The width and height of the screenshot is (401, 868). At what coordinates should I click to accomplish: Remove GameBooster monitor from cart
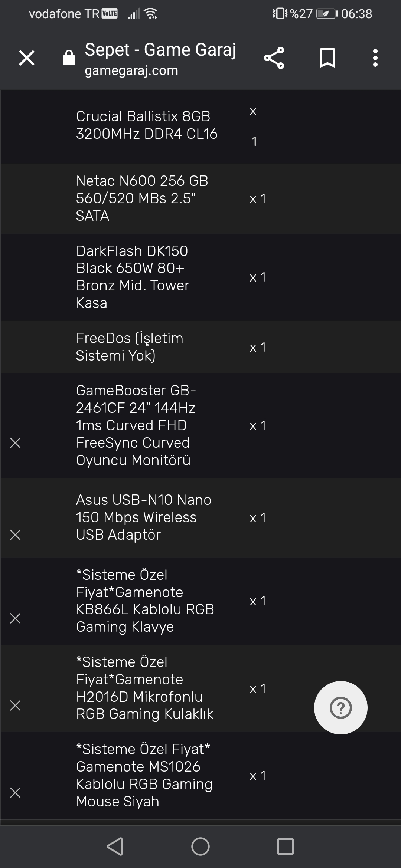[x=15, y=443]
